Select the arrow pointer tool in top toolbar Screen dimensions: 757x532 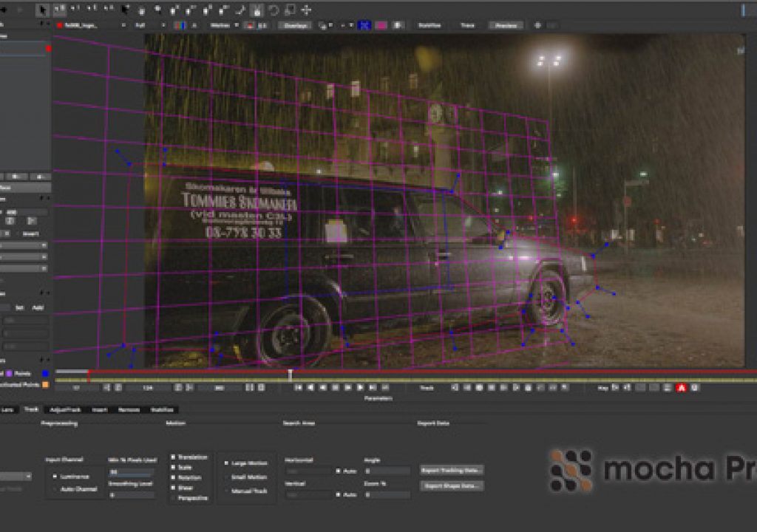coord(43,10)
